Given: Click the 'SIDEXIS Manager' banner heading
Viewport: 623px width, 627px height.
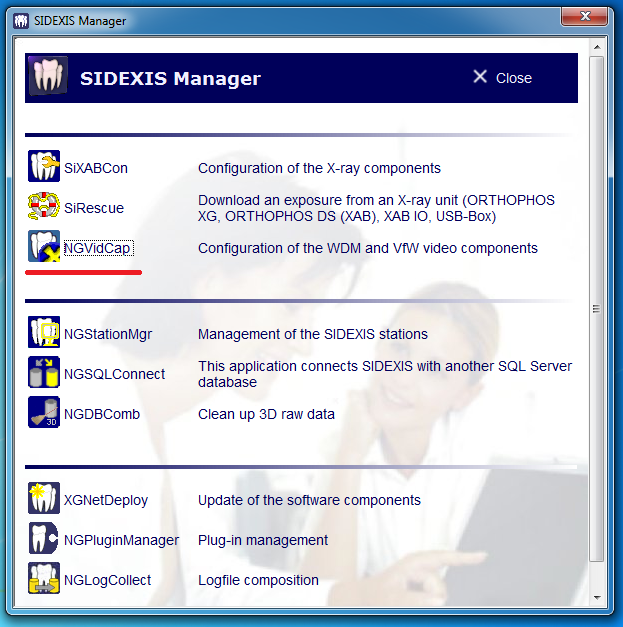Looking at the screenshot, I should [170, 78].
